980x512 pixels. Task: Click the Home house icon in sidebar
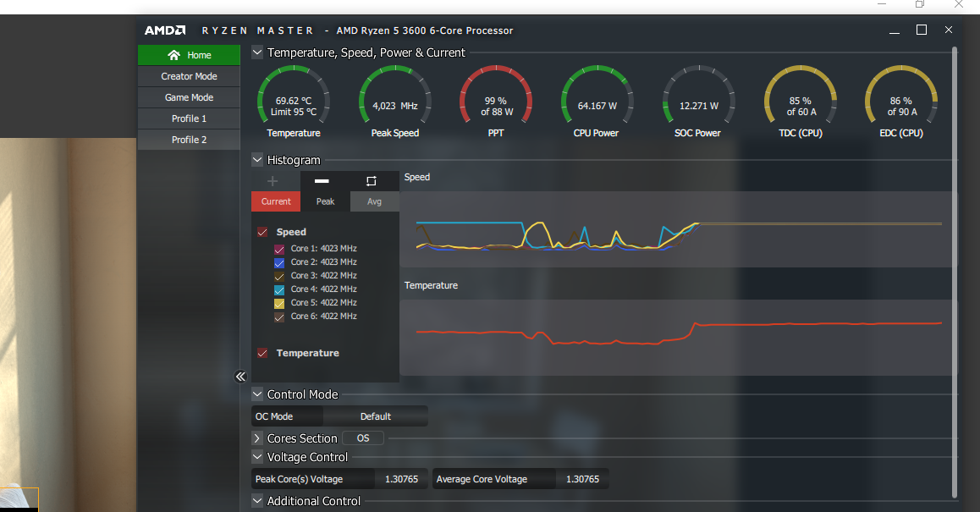pos(173,55)
